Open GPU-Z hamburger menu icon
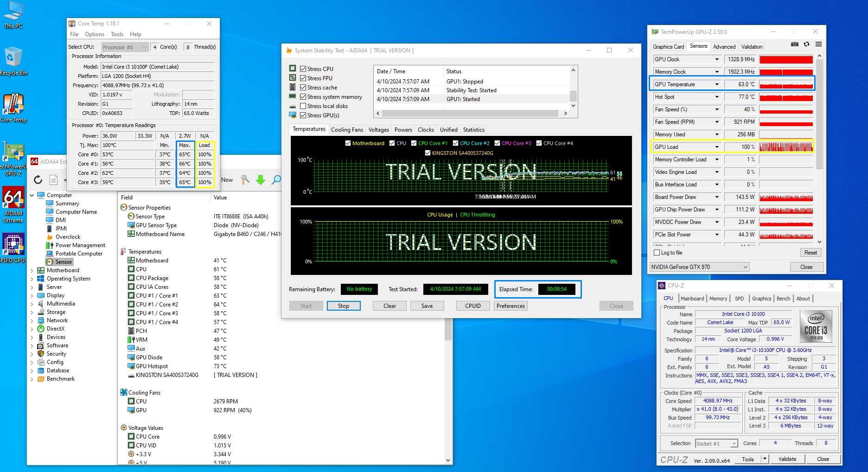 (x=819, y=45)
